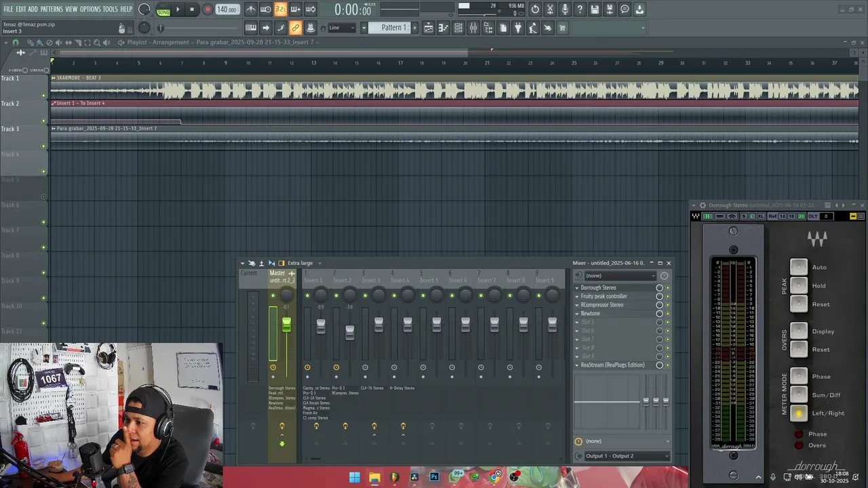
Task: Mute Insert 1 green LED in mixer
Action: [307, 296]
